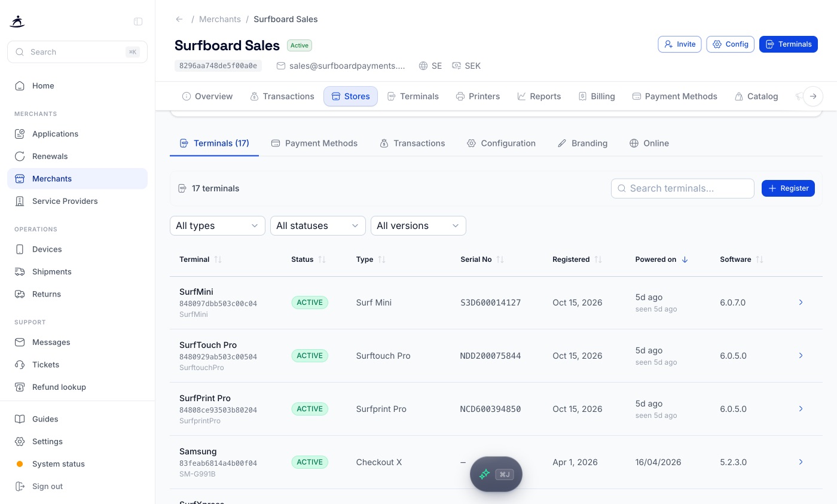This screenshot has width=837, height=504.
Task: Click the Search terminals input field
Action: (683, 188)
